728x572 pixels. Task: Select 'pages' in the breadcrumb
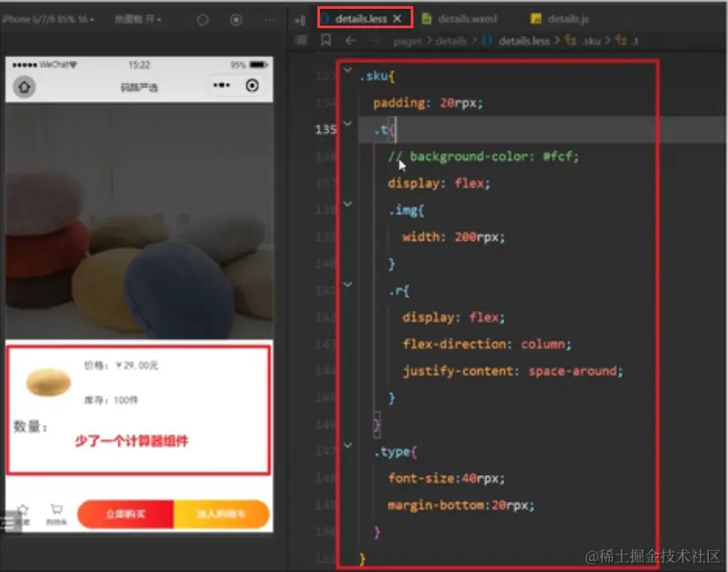(x=407, y=41)
